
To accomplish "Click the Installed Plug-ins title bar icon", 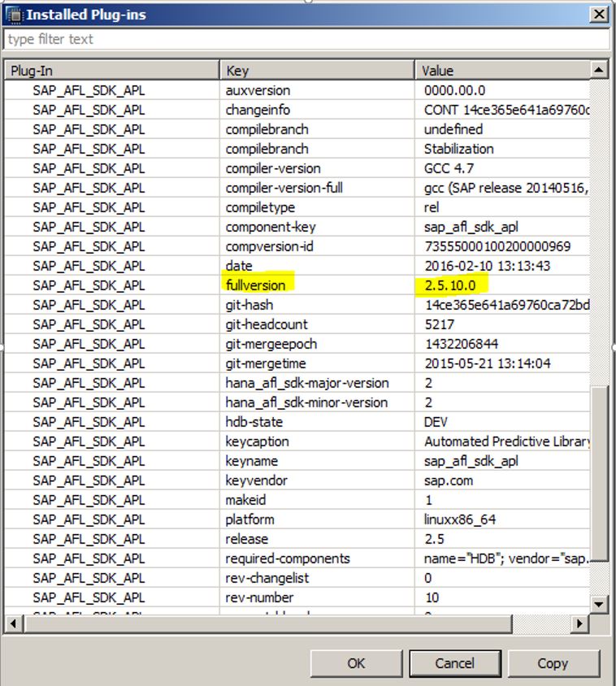I will (x=15, y=15).
